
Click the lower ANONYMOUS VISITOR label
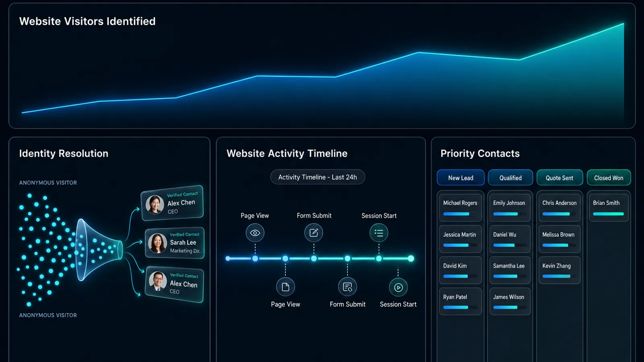coord(48,315)
